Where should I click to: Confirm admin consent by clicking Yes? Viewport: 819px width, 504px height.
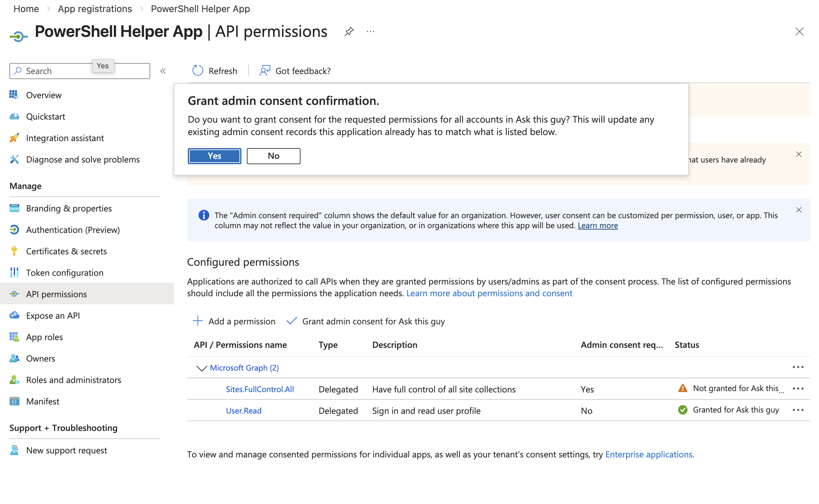click(x=214, y=156)
